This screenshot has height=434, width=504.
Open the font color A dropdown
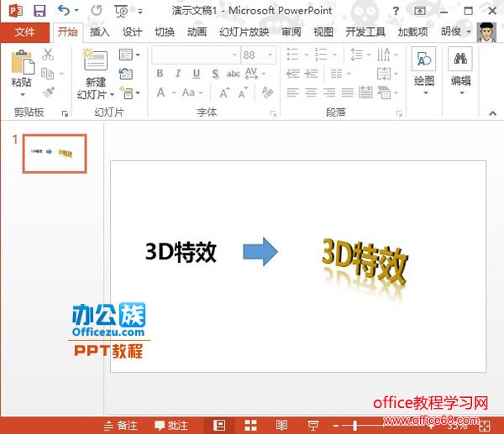174,93
